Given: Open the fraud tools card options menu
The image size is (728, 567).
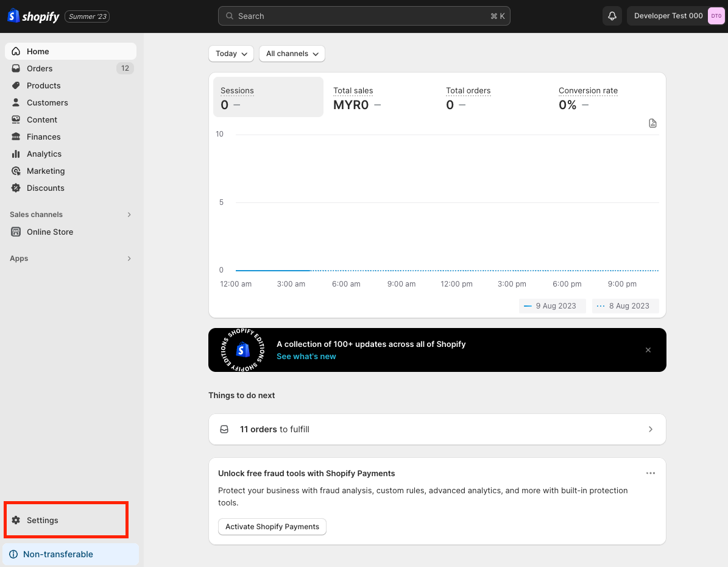Looking at the screenshot, I should coord(650,473).
